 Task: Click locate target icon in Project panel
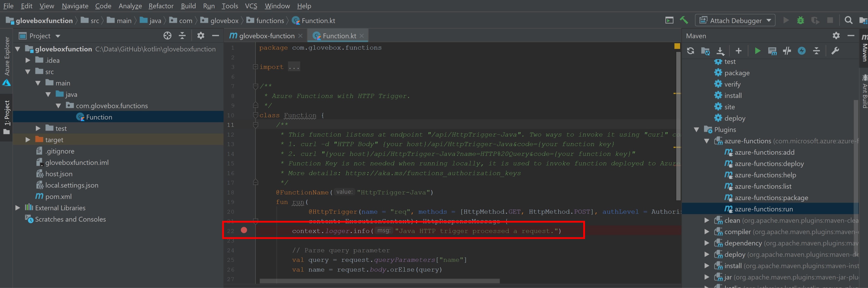[167, 36]
